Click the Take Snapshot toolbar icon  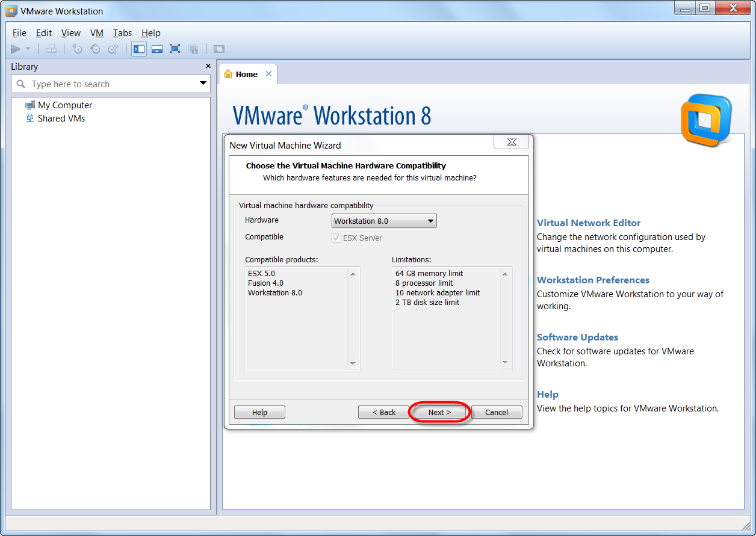click(77, 49)
